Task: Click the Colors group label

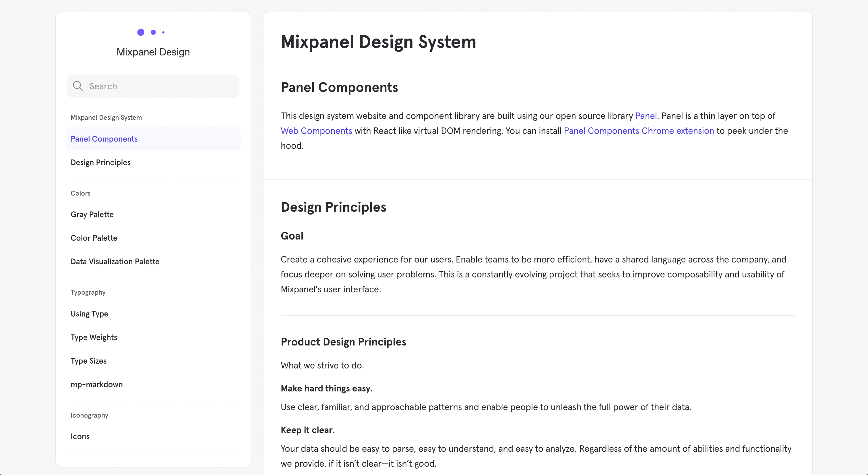Action: [x=81, y=193]
